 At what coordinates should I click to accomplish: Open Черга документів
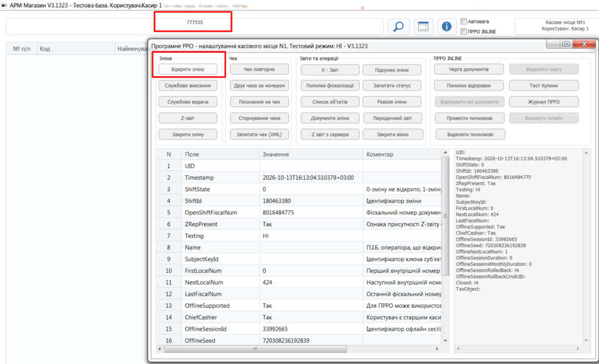469,70
